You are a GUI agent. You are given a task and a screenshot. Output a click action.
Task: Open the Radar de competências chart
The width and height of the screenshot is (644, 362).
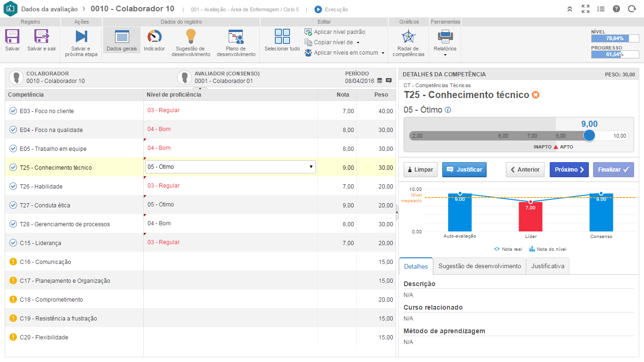(x=408, y=37)
